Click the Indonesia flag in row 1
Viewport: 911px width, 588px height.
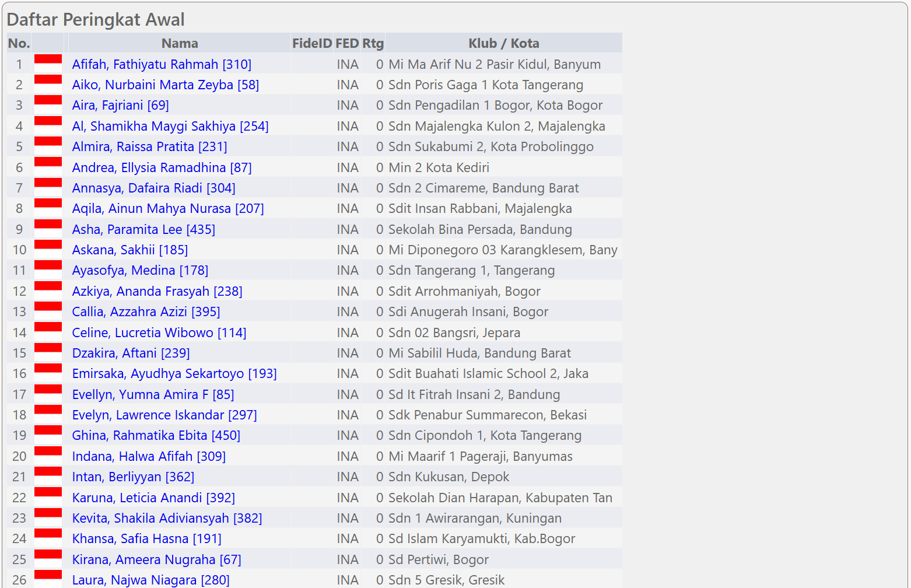click(x=48, y=63)
